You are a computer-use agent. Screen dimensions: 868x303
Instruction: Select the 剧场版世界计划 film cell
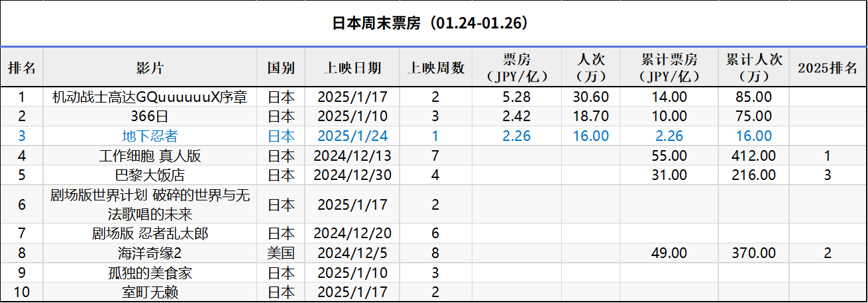click(150, 204)
